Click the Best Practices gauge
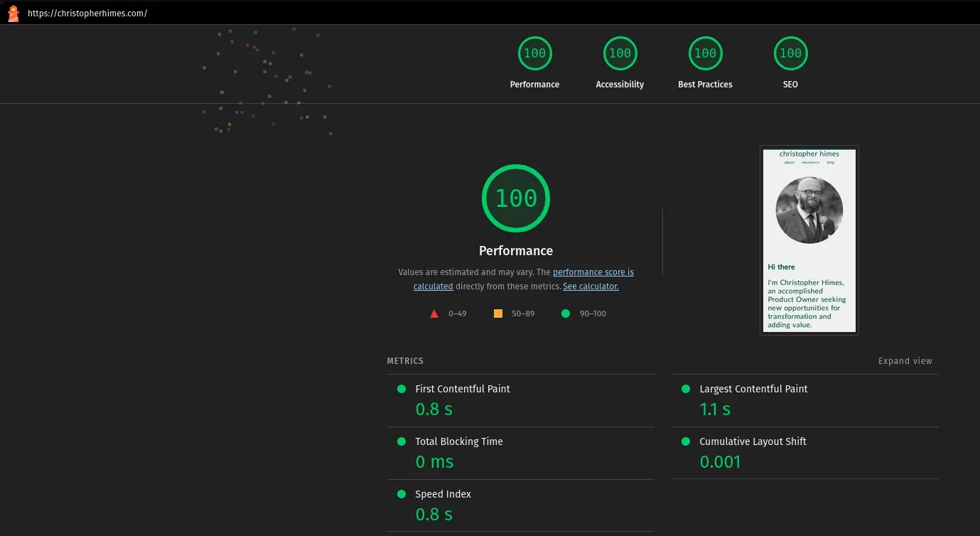The width and height of the screenshot is (980, 536). coord(705,53)
